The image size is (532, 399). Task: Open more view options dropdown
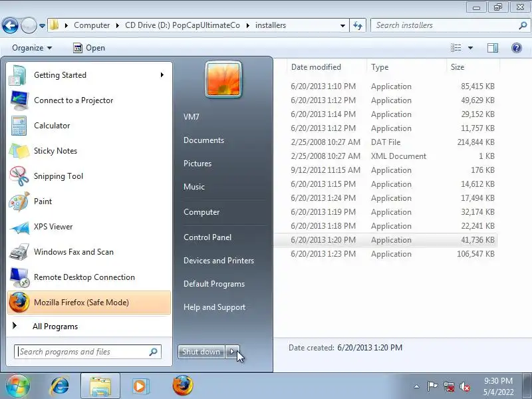(470, 48)
